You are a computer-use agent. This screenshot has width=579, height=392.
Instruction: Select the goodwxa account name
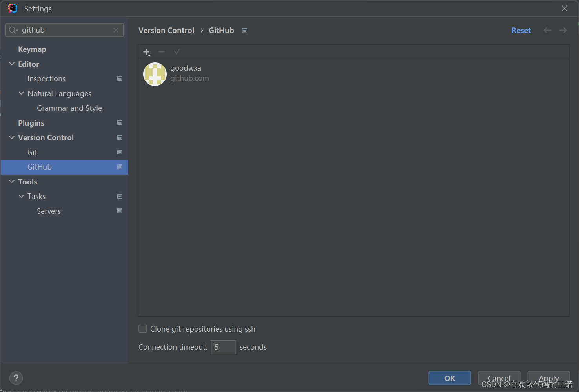tap(186, 68)
